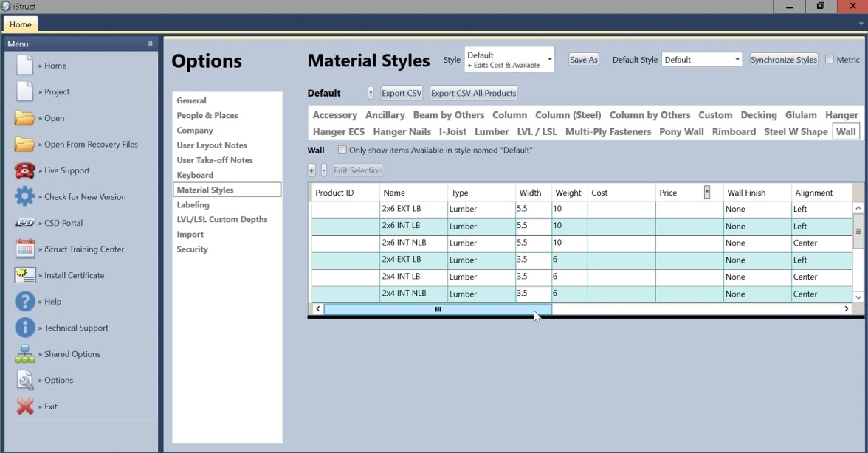Expand the Default Style combo box
Screen dimensions: 868x453
pyautogui.click(x=701, y=60)
